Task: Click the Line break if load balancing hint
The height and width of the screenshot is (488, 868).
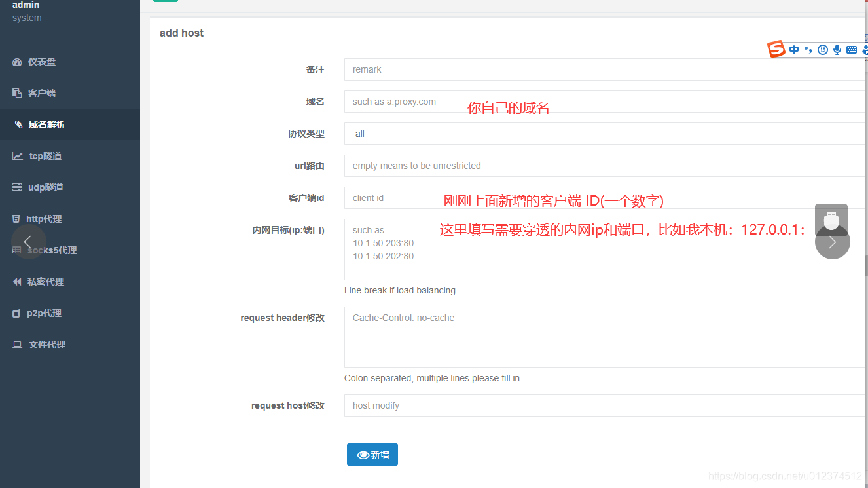Action: (400, 290)
